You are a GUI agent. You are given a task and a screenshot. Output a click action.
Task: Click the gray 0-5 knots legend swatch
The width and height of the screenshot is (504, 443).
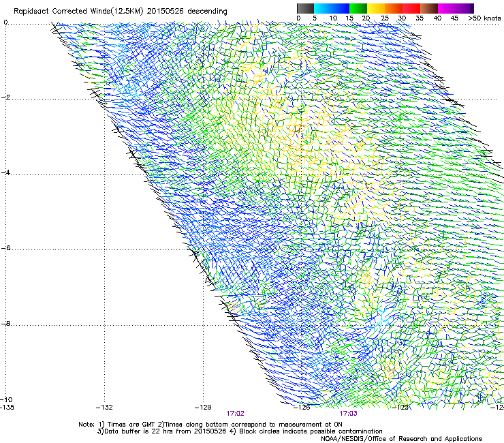pos(305,8)
